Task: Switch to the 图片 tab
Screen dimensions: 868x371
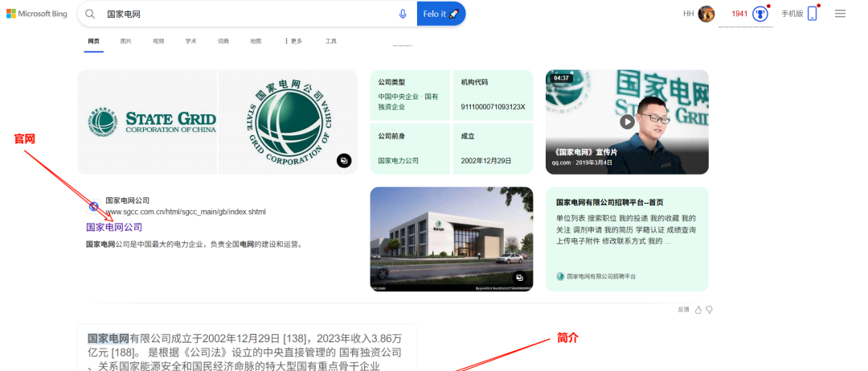Action: click(x=126, y=41)
